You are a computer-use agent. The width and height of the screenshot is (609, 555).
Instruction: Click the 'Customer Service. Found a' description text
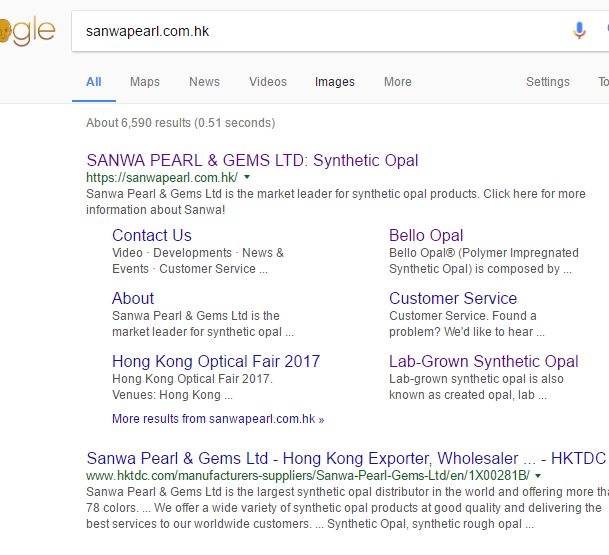tap(467, 324)
